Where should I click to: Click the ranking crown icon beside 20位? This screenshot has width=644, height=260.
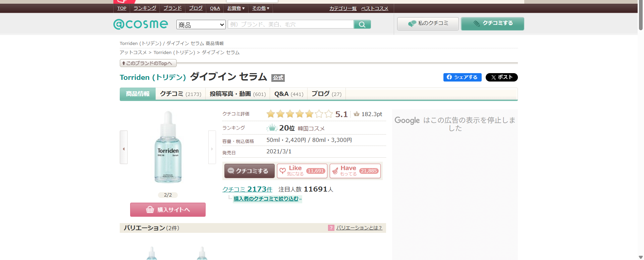pyautogui.click(x=272, y=128)
